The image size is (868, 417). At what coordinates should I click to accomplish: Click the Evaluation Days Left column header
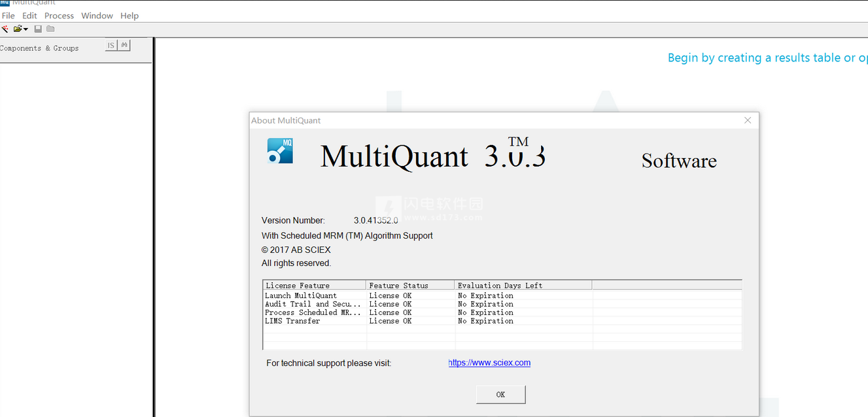pos(523,286)
